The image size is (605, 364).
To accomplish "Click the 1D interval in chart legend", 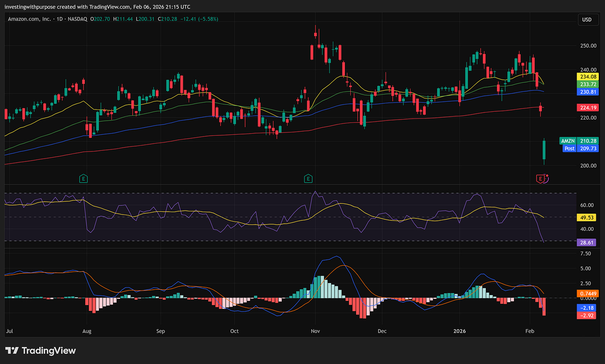I will coord(59,19).
